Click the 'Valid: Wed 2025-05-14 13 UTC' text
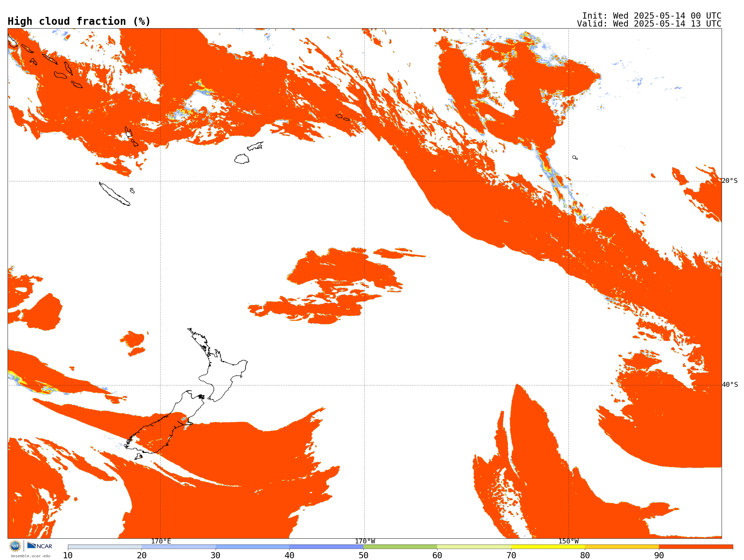 point(649,24)
